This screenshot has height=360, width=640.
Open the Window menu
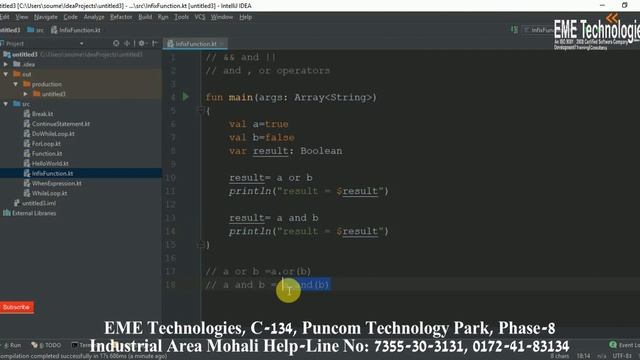pos(222,17)
